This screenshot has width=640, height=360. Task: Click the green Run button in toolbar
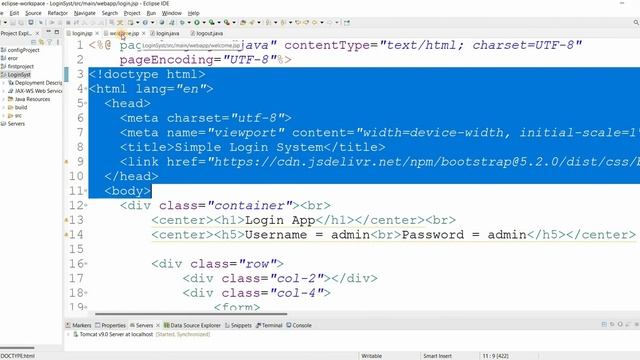(x=197, y=22)
